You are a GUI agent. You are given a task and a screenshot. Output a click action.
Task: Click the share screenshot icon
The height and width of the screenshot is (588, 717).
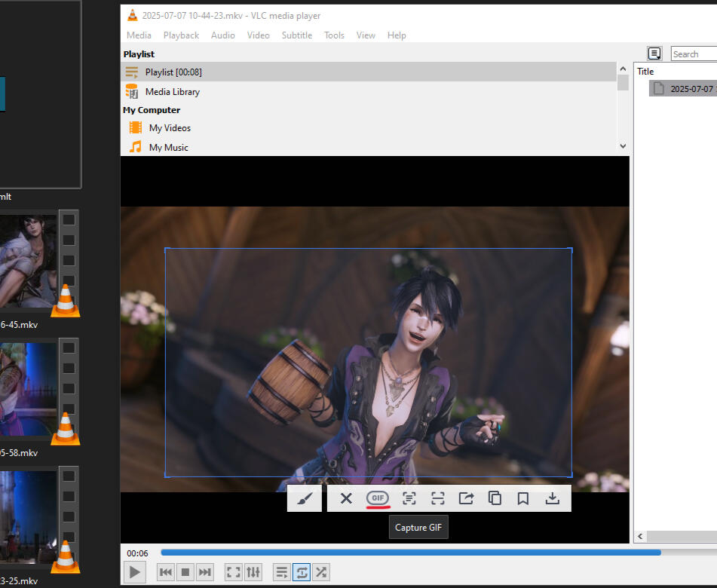[x=466, y=498]
